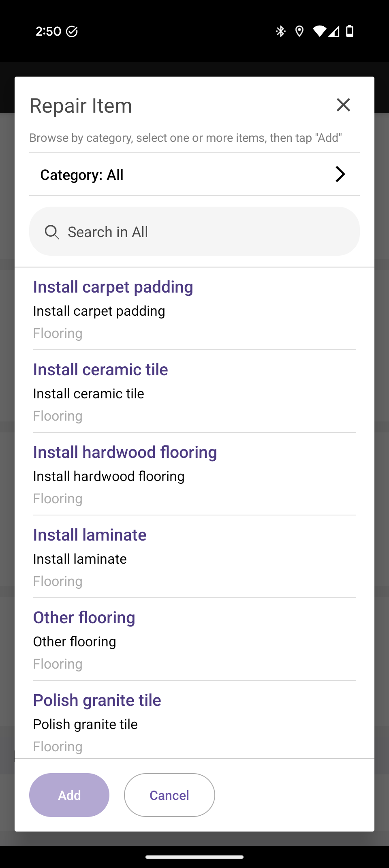Focus the Search in All field
Screen dimensions: 389x868
pyautogui.click(x=203, y=232)
